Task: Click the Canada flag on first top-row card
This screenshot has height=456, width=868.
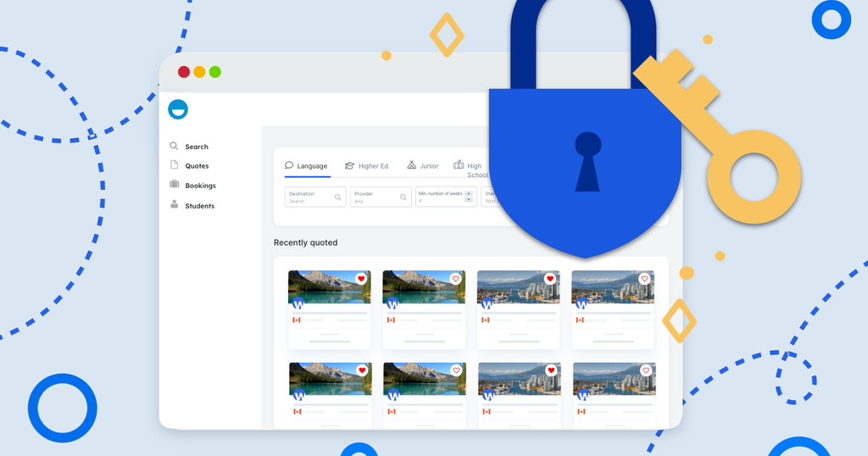Action: click(297, 320)
